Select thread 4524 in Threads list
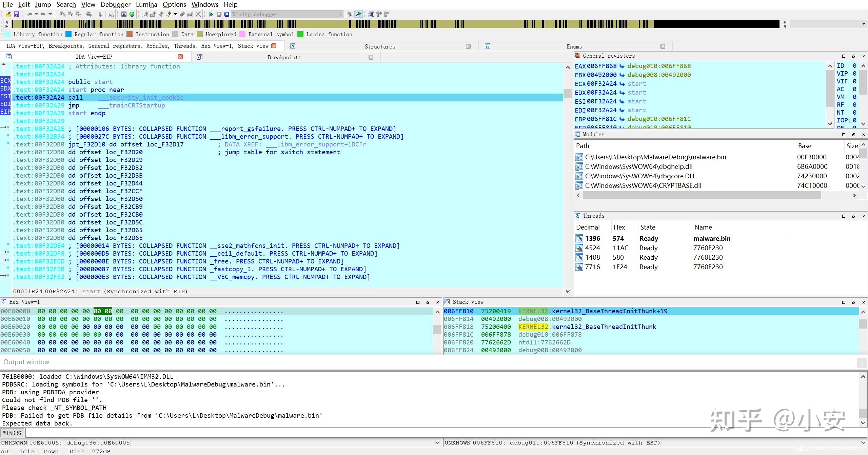 click(592, 248)
